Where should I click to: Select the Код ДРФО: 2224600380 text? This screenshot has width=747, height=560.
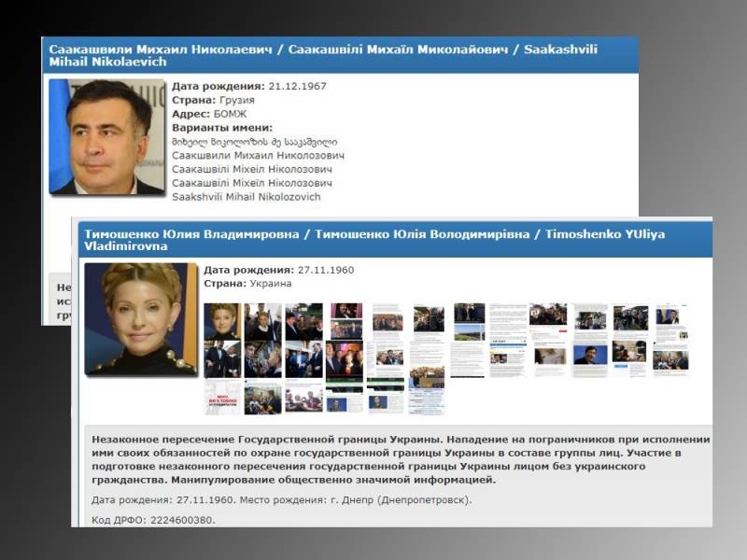pos(153,520)
